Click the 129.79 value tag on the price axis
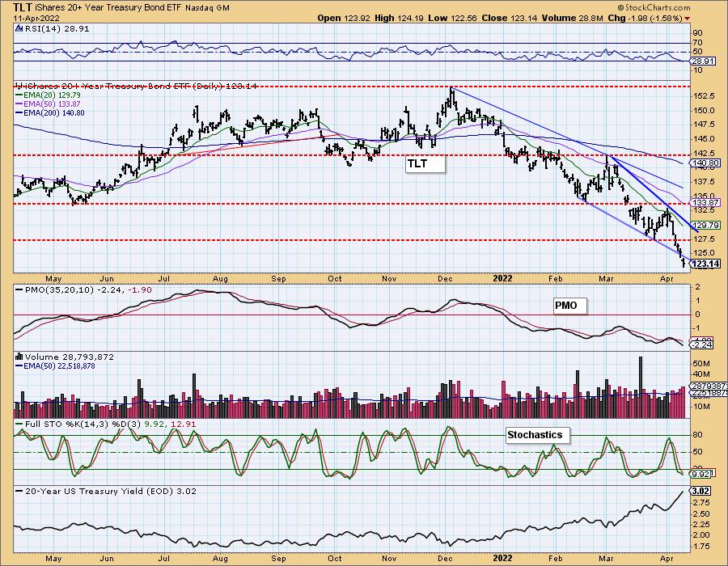Image resolution: width=728 pixels, height=566 pixels. point(705,226)
